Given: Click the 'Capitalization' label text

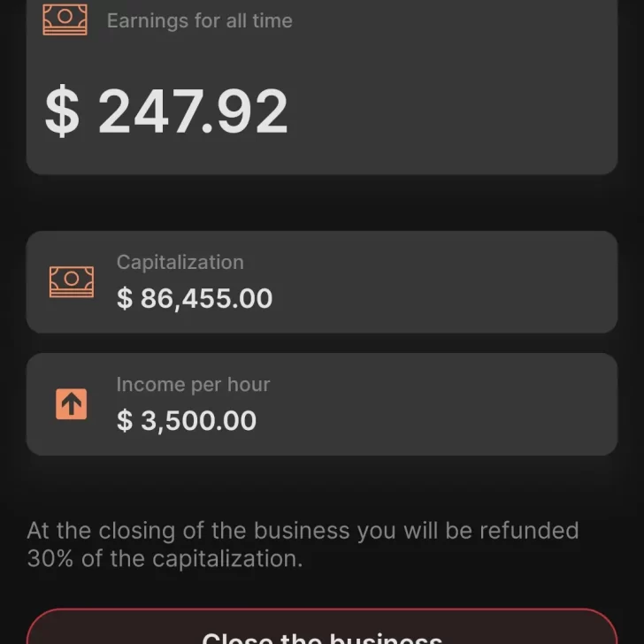Looking at the screenshot, I should (180, 263).
